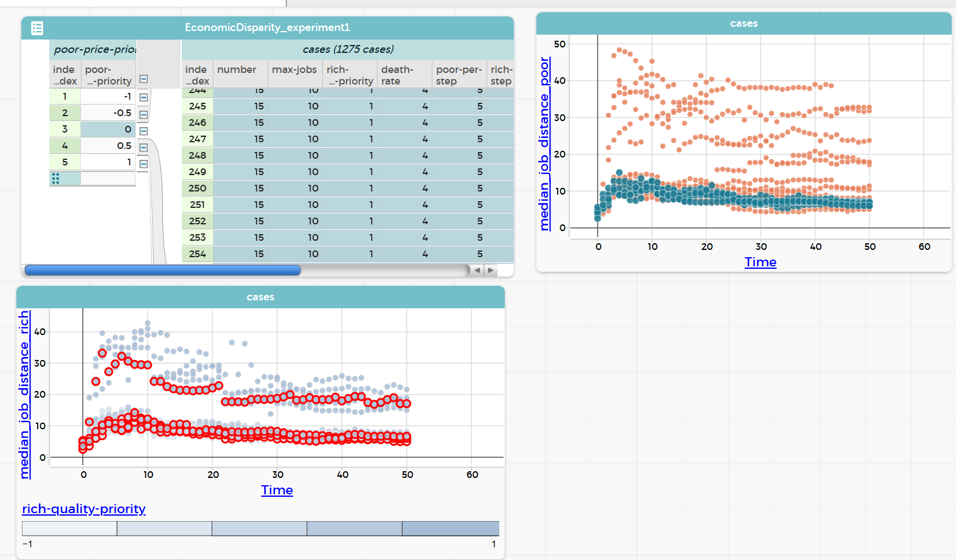This screenshot has height=560, width=956.
Task: Click the scroll left arrow in the table
Action: [477, 270]
